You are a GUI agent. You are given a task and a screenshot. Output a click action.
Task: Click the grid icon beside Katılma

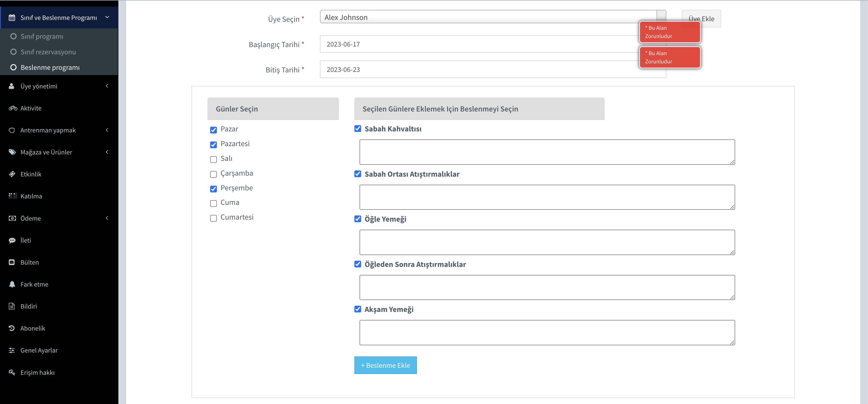click(12, 196)
